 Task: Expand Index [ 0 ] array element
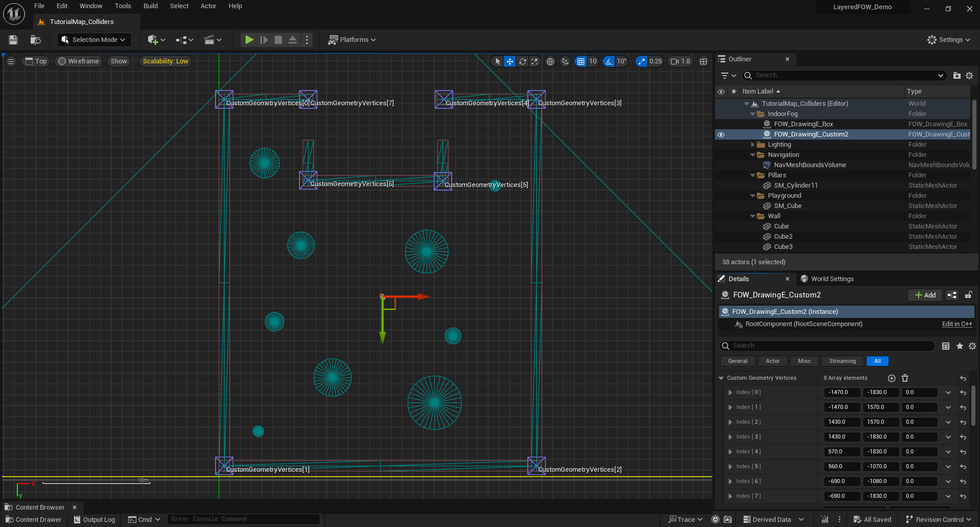pos(730,393)
